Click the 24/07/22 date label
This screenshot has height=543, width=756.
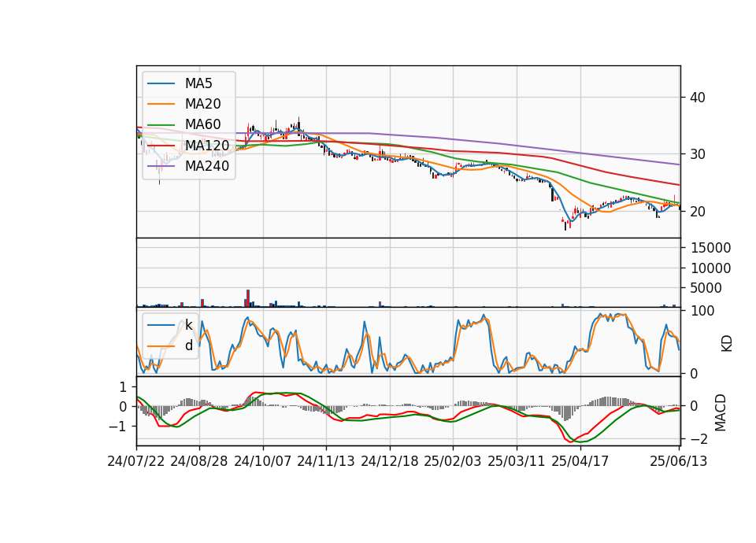[136, 461]
